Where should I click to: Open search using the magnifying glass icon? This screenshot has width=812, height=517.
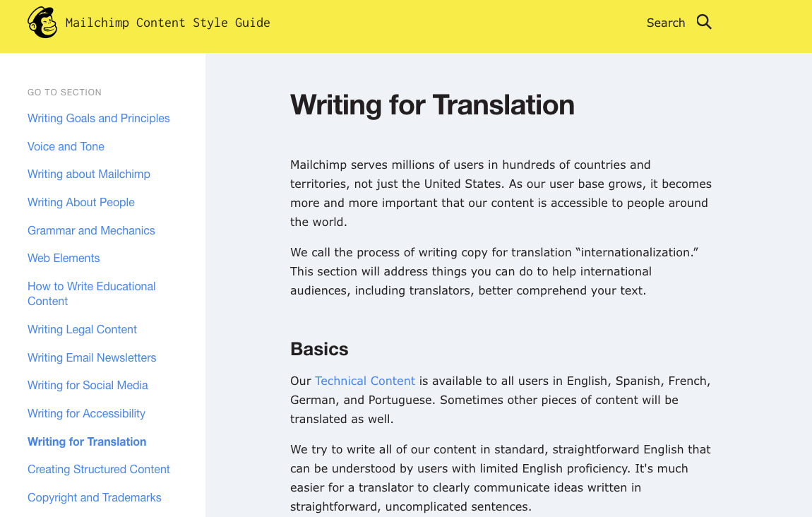click(x=703, y=22)
